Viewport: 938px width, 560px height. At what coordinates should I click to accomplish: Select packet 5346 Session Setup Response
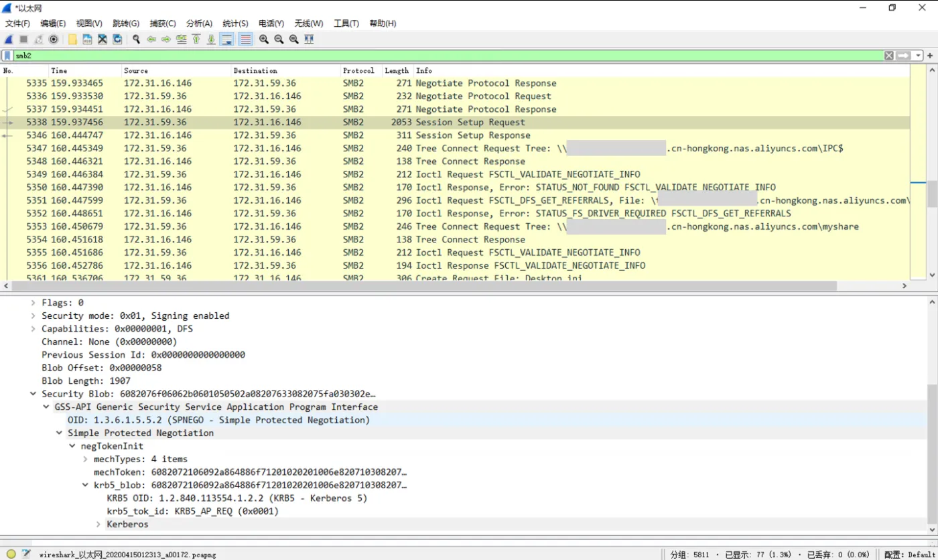tap(455, 135)
